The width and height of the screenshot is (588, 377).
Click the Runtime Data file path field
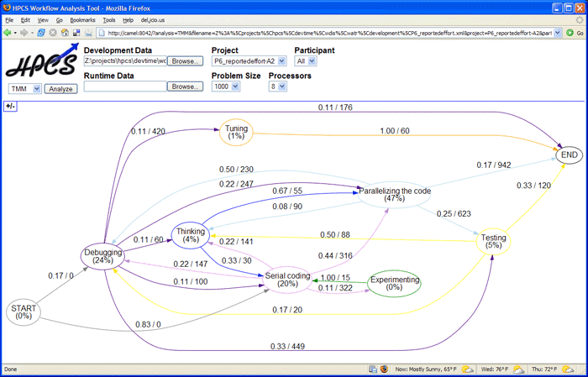124,86
